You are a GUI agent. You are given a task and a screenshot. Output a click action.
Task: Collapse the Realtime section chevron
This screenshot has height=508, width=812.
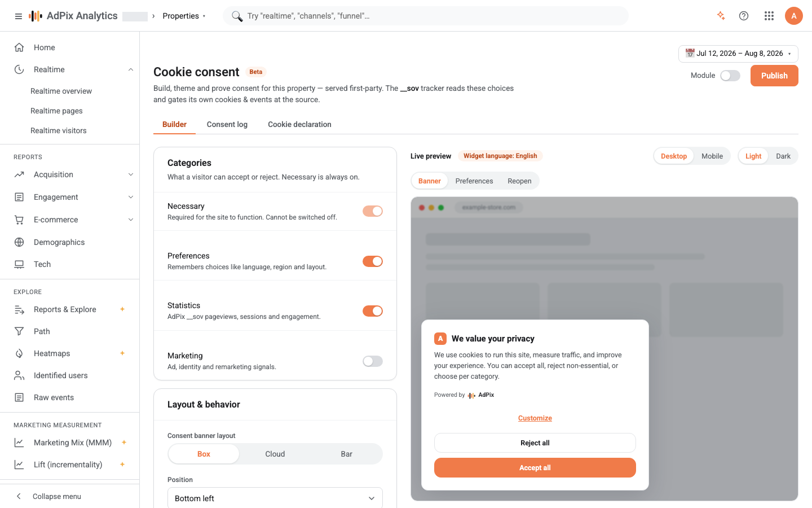point(131,69)
